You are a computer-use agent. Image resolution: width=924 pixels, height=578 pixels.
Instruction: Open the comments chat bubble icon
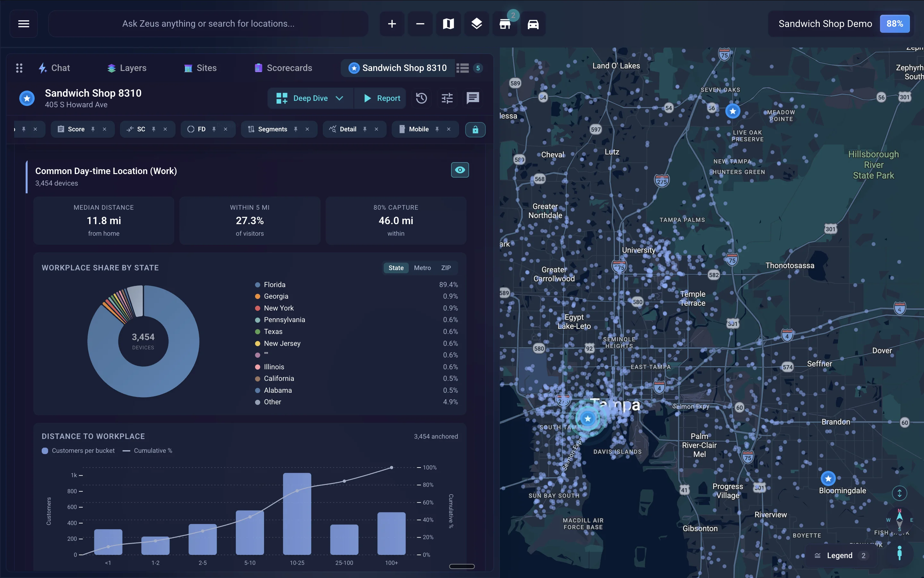pyautogui.click(x=473, y=98)
